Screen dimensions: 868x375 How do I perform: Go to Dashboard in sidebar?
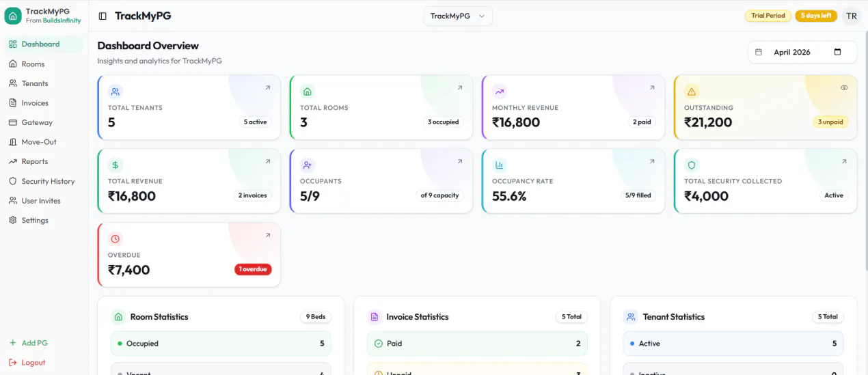point(44,44)
